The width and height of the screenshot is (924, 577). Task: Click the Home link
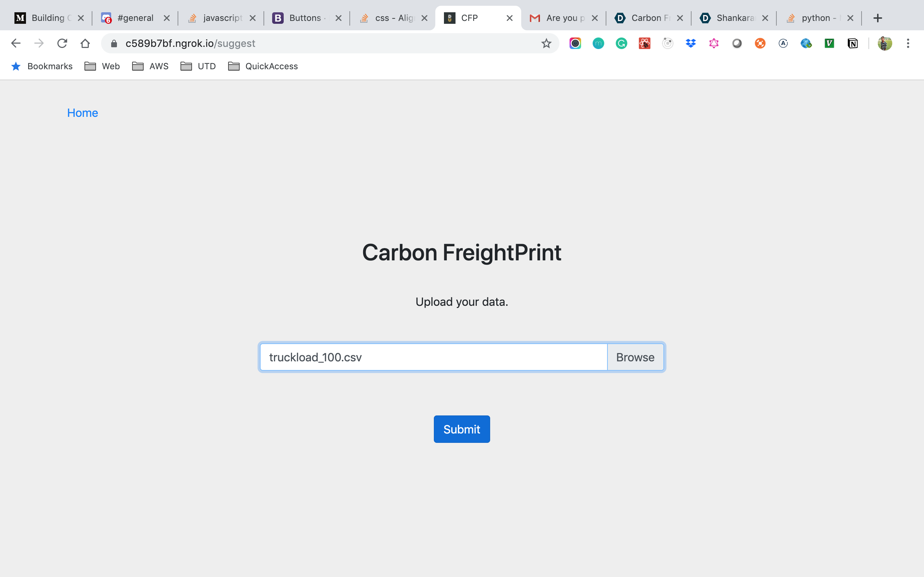tap(82, 113)
